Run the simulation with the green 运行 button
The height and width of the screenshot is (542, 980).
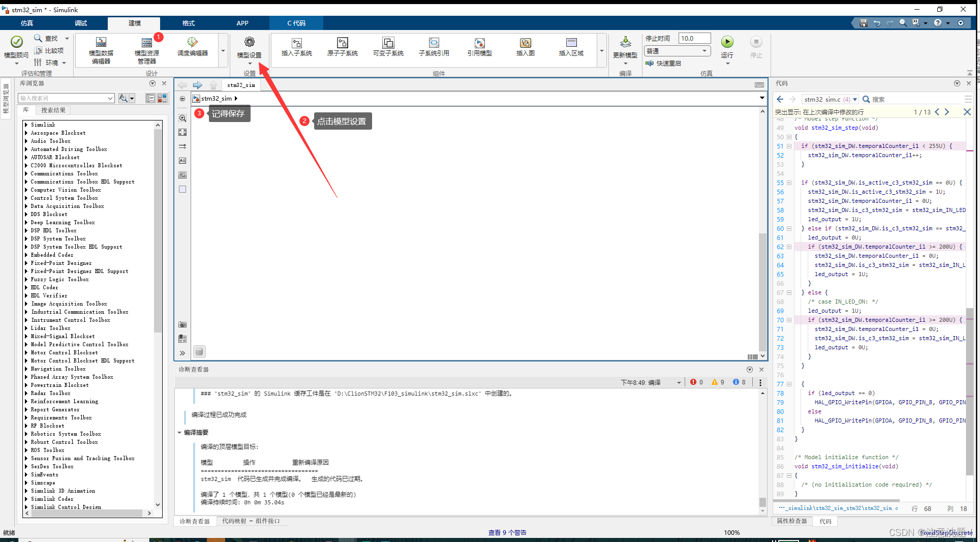pyautogui.click(x=727, y=42)
